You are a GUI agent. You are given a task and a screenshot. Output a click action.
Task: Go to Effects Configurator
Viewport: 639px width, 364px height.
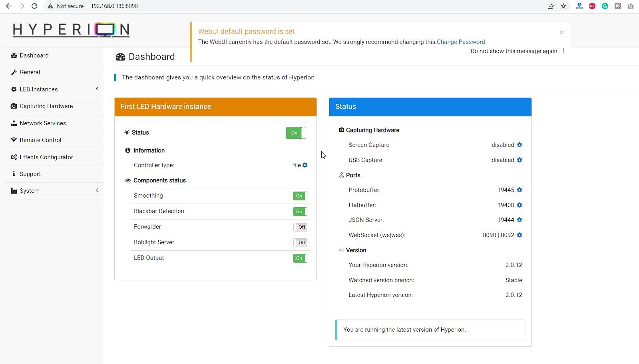click(46, 157)
